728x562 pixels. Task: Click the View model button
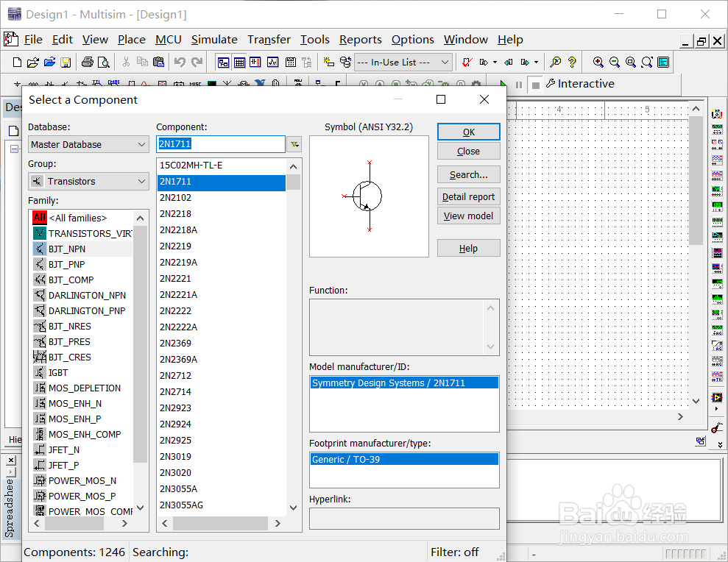click(x=468, y=216)
